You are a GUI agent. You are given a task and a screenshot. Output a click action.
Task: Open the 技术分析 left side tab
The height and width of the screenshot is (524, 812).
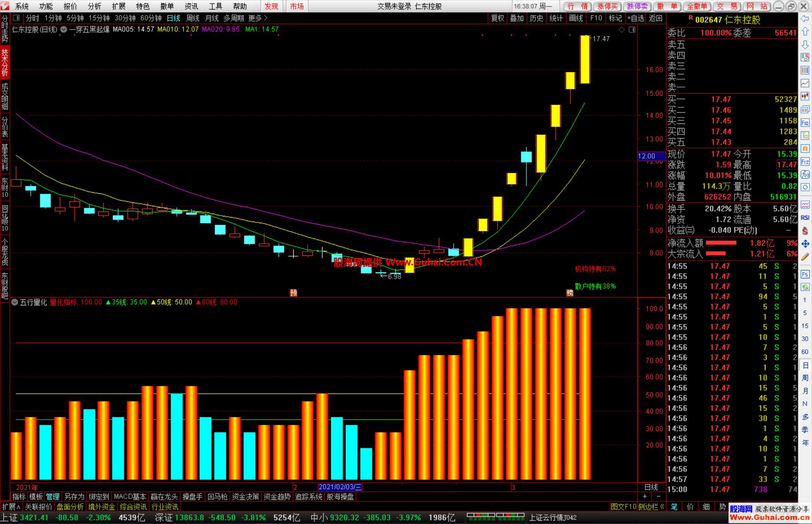[5, 62]
